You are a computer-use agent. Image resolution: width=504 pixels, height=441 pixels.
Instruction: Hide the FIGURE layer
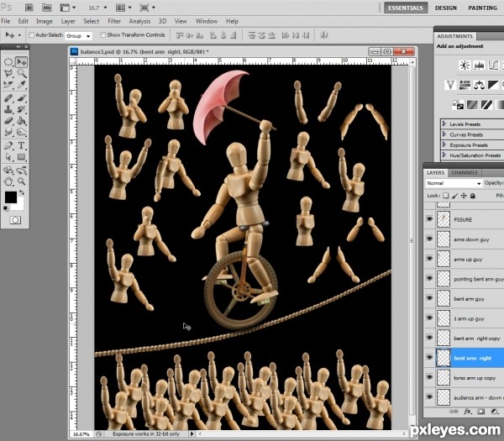(x=429, y=219)
